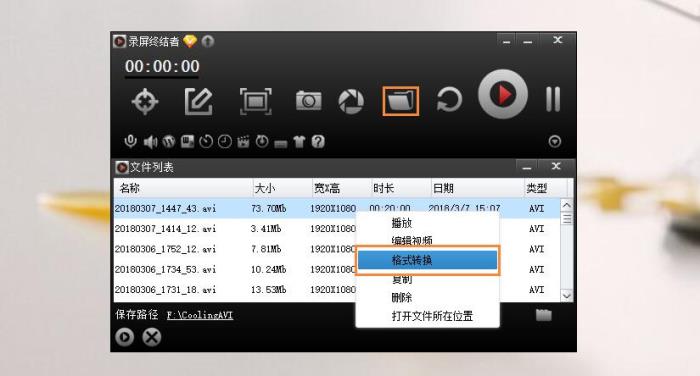Toggle the speaker sound icon
This screenshot has height=376, width=700.
(150, 142)
